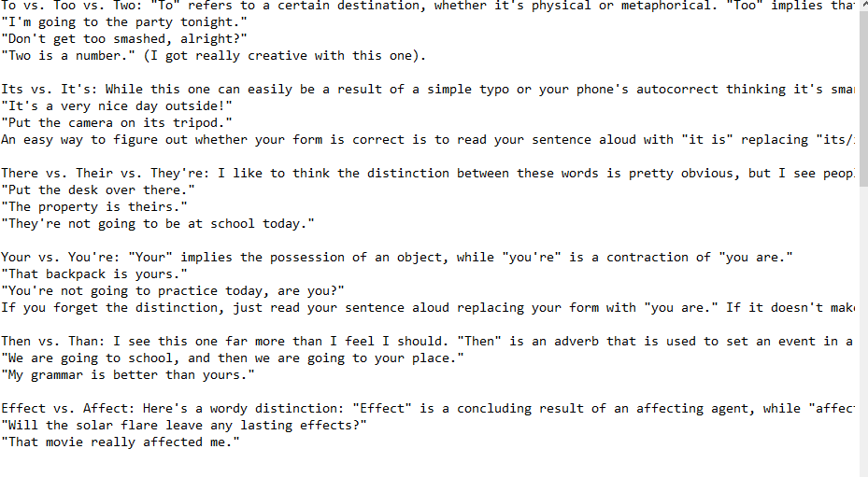Place cursor in "They're not going to be at school today."

pos(158,223)
